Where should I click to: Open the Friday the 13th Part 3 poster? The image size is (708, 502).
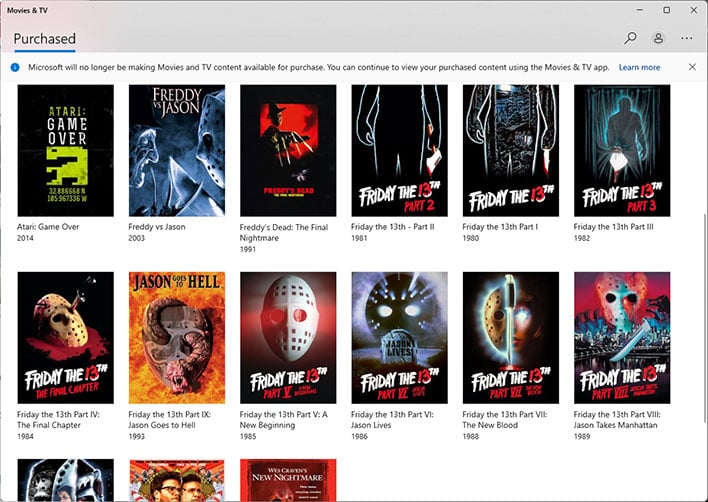pyautogui.click(x=622, y=150)
